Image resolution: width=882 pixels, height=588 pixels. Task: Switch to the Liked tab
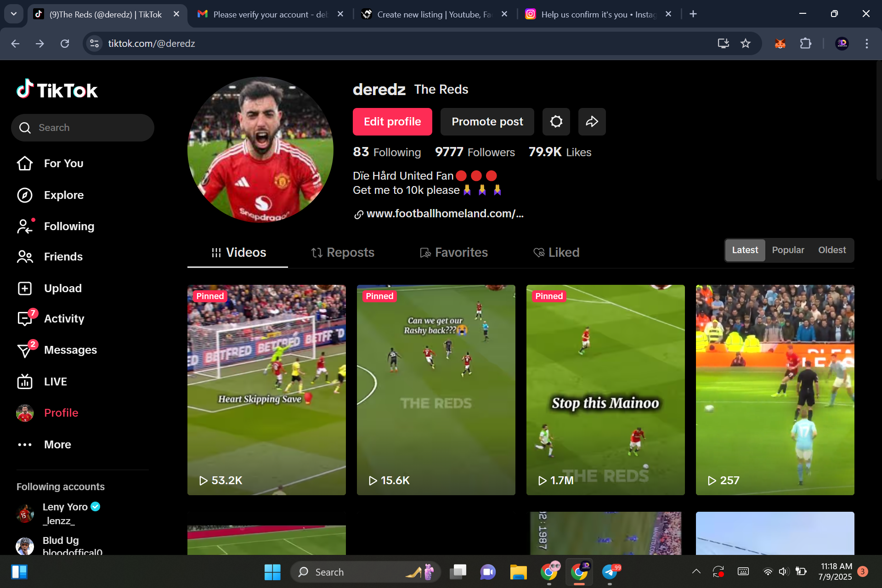pos(556,253)
